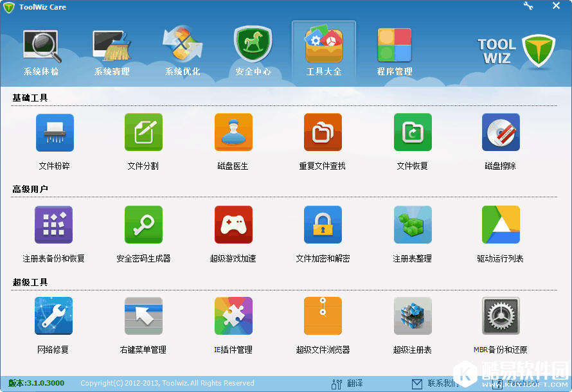Launch MBR备份和还原 backup tool

[501, 316]
